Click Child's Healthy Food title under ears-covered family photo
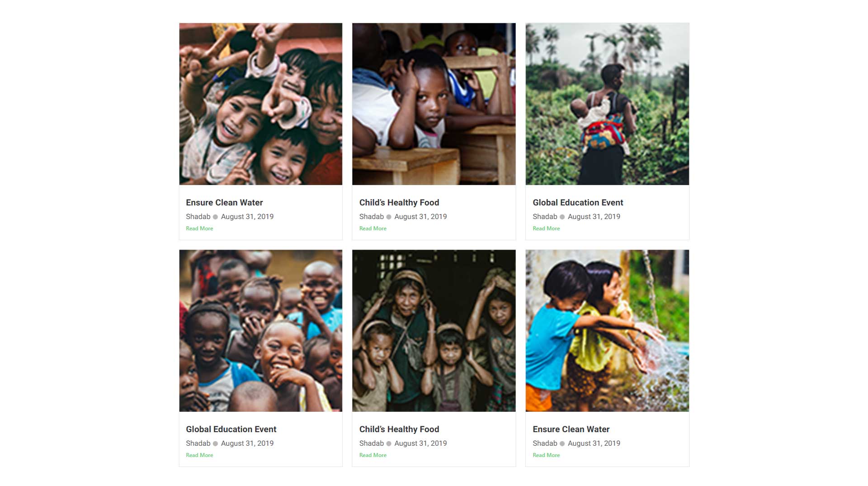Screen dimensions: 868x486 click(x=399, y=429)
